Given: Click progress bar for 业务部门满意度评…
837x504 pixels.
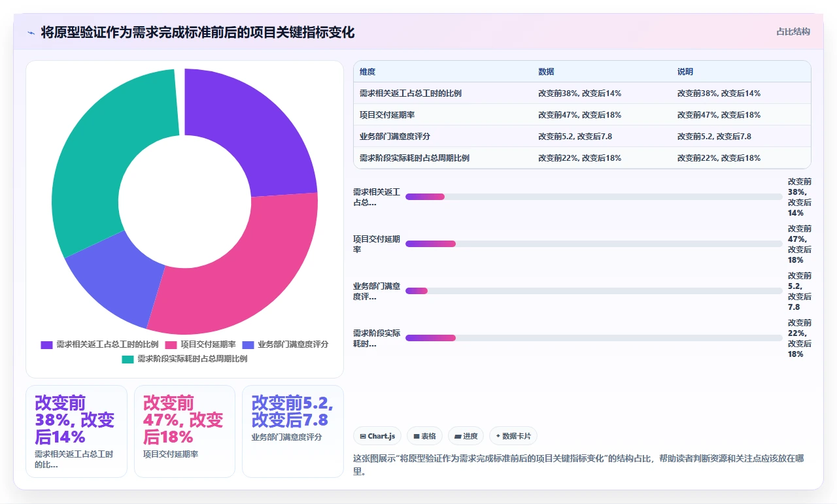Looking at the screenshot, I should point(594,291).
